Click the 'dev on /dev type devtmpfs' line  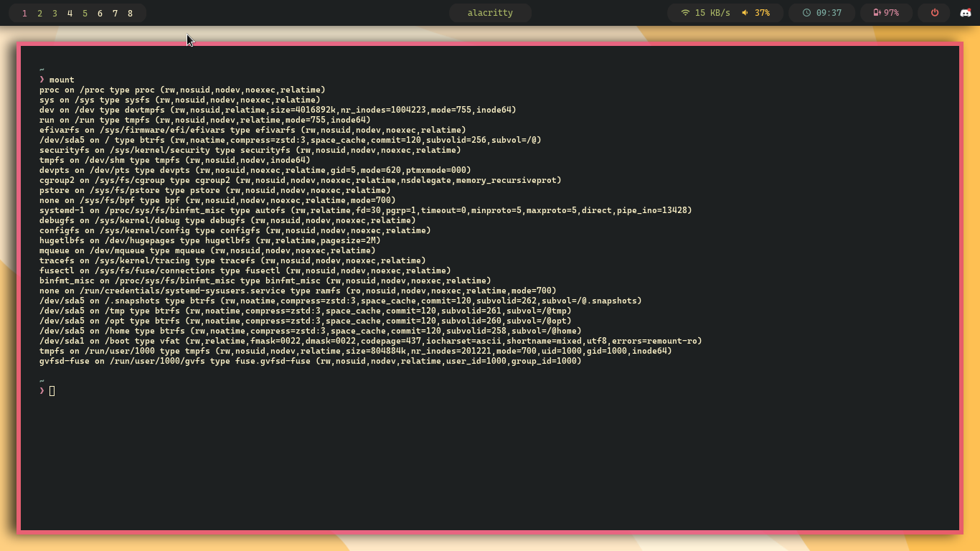pyautogui.click(x=278, y=110)
